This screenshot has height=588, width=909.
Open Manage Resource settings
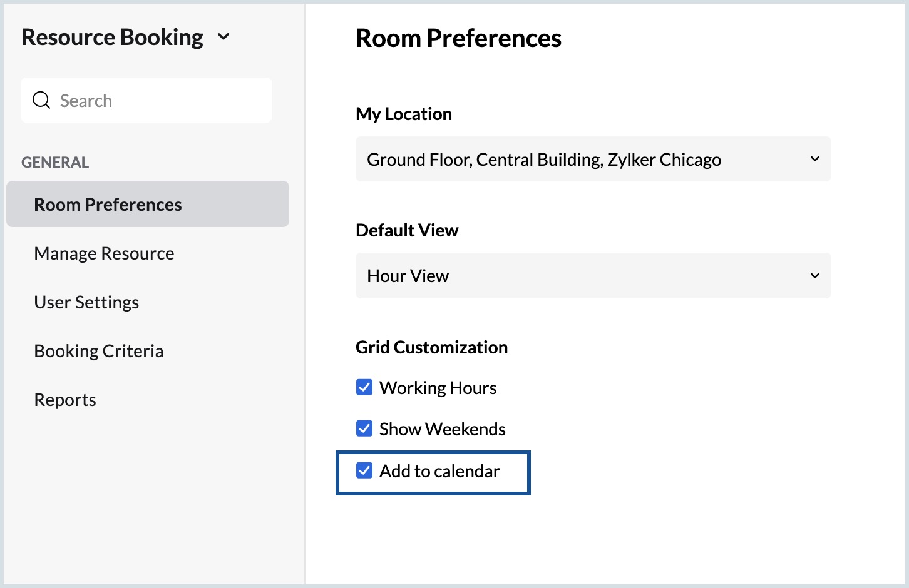(104, 253)
